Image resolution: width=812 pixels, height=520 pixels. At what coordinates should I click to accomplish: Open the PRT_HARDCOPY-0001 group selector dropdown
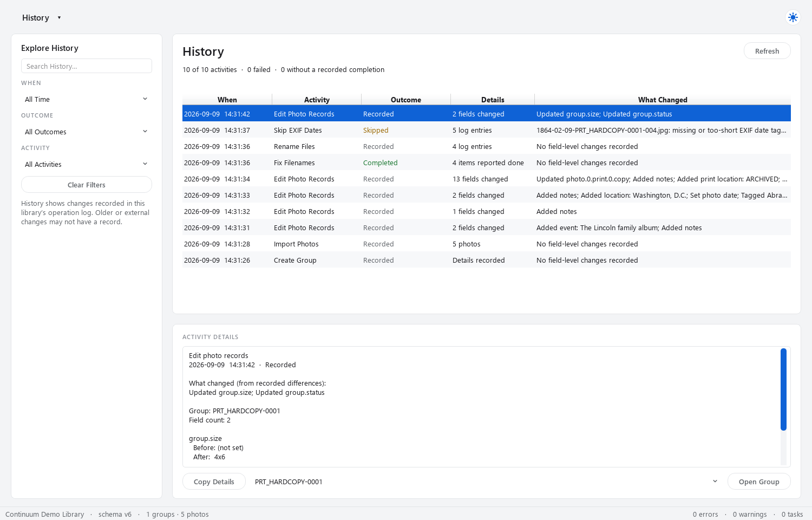point(487,482)
